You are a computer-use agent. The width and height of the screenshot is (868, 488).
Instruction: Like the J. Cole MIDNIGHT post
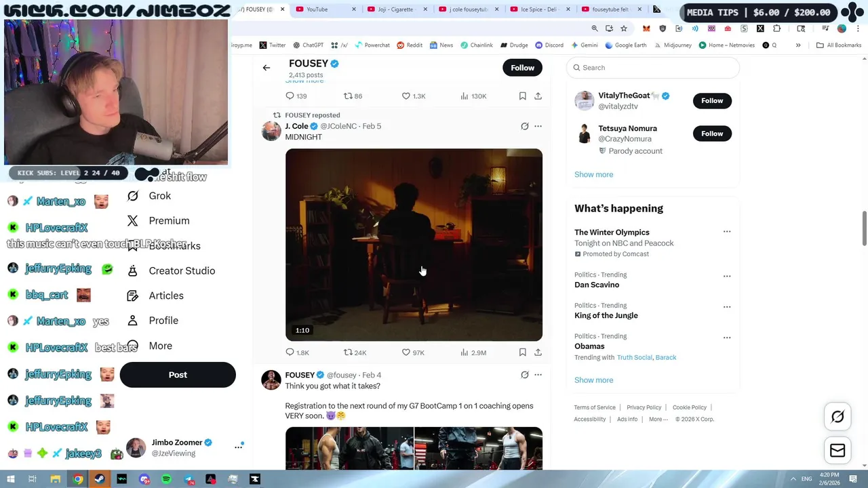406,352
